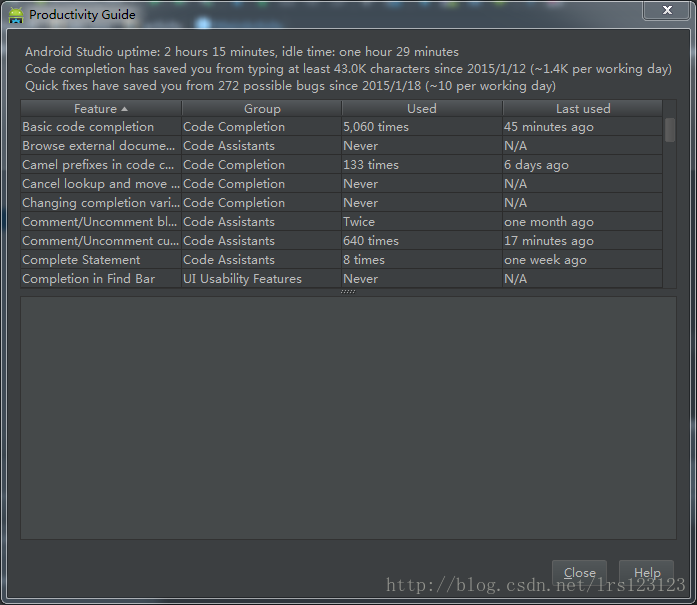Click Group cell of Basic code completion
Image resolution: width=697 pixels, height=605 pixels.
[x=262, y=127]
